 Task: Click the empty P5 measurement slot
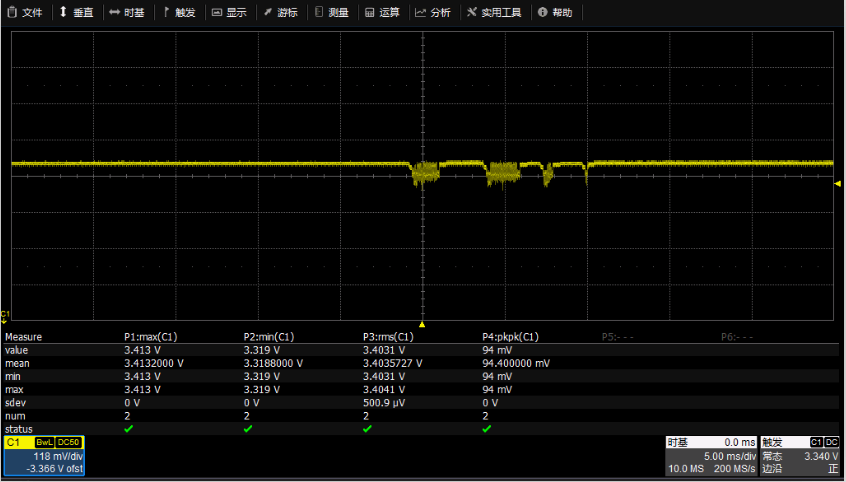[x=619, y=337]
